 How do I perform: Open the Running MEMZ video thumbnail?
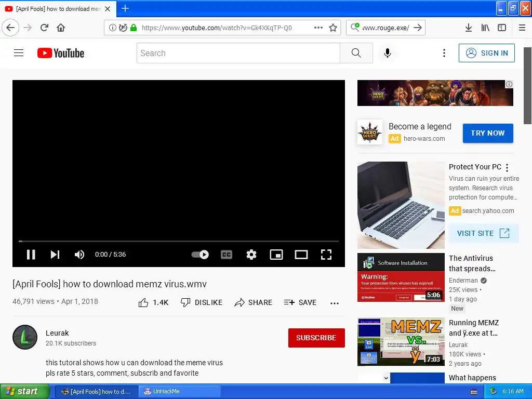click(x=401, y=342)
